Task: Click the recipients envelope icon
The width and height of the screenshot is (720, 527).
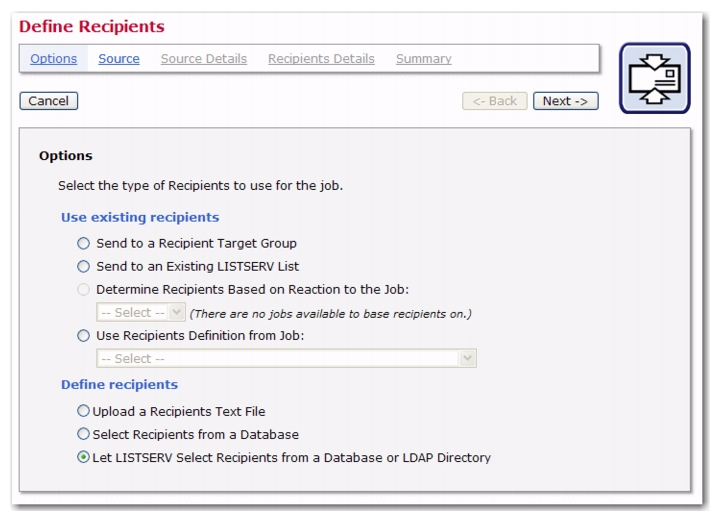Action: tap(654, 78)
